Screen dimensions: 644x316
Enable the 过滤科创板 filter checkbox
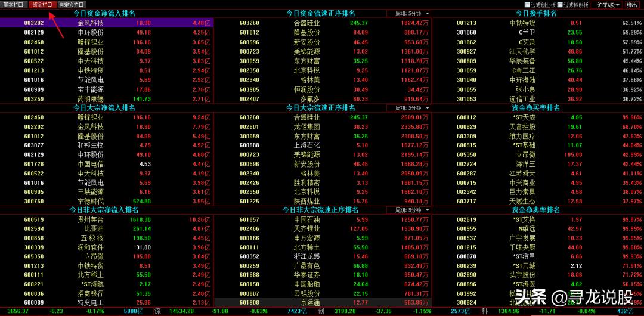[x=560, y=5]
